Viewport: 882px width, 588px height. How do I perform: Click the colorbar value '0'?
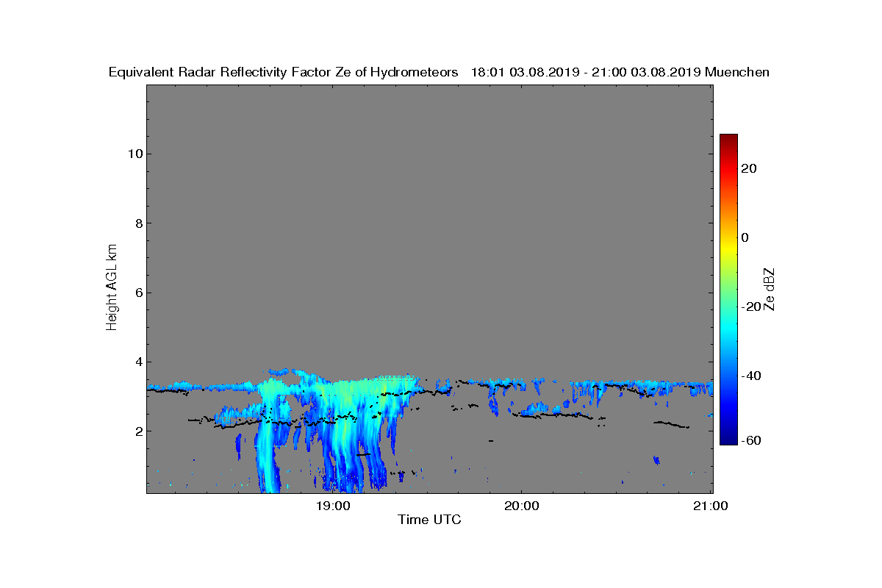[745, 237]
